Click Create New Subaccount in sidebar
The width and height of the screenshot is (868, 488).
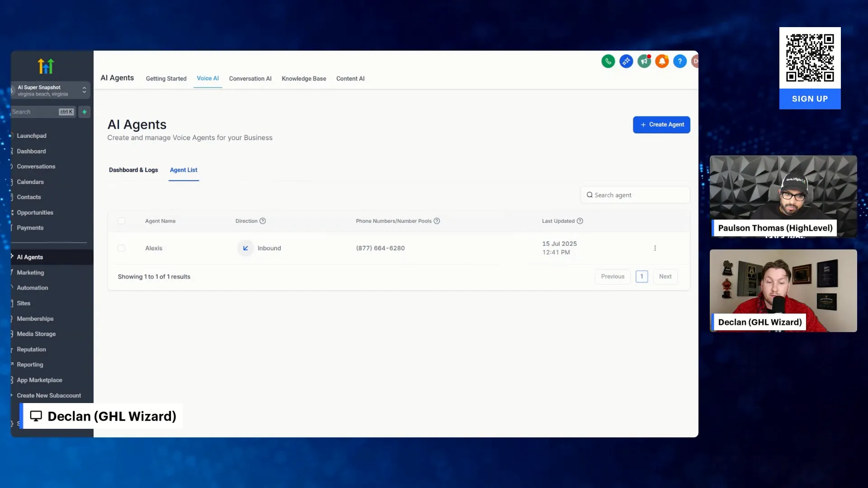49,396
